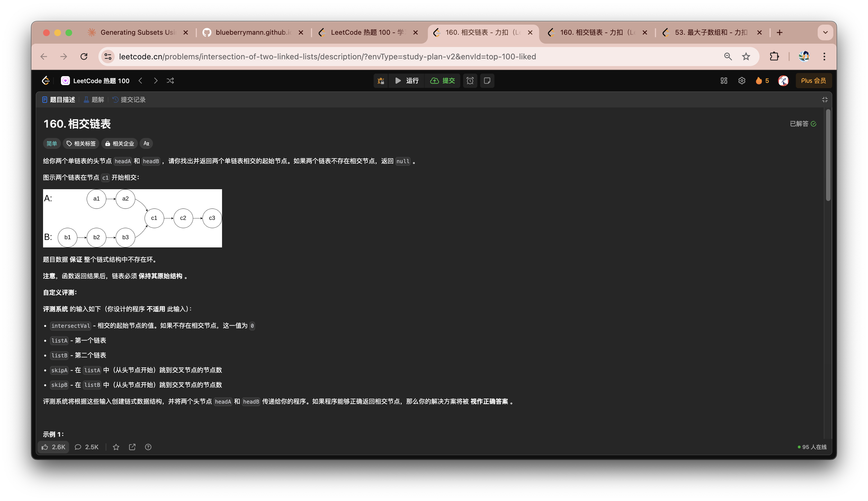Go back in browser history
The image size is (868, 501).
click(x=44, y=57)
